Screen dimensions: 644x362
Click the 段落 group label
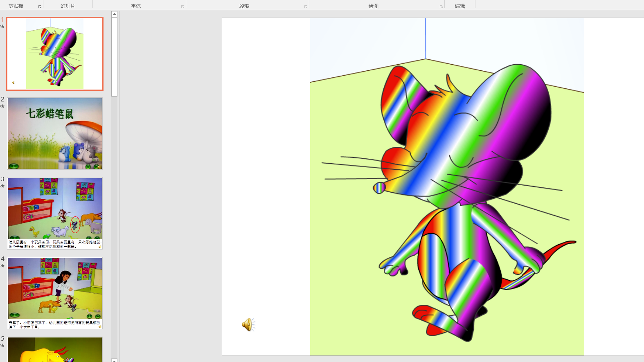point(244,6)
